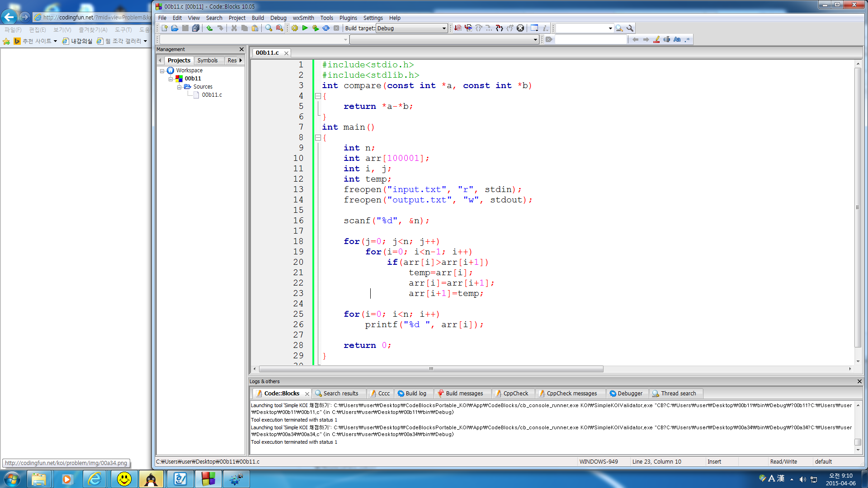868x488 pixels.
Task: Open the Build menu
Action: (x=258, y=18)
